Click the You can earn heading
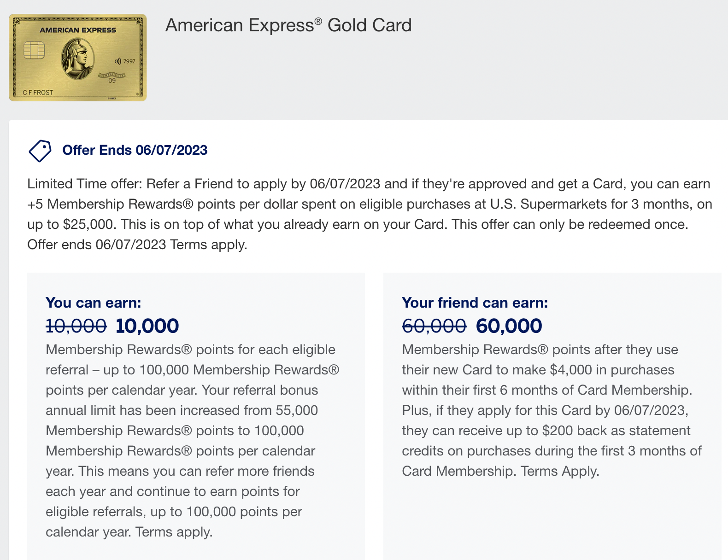The width and height of the screenshot is (728, 560). (93, 303)
